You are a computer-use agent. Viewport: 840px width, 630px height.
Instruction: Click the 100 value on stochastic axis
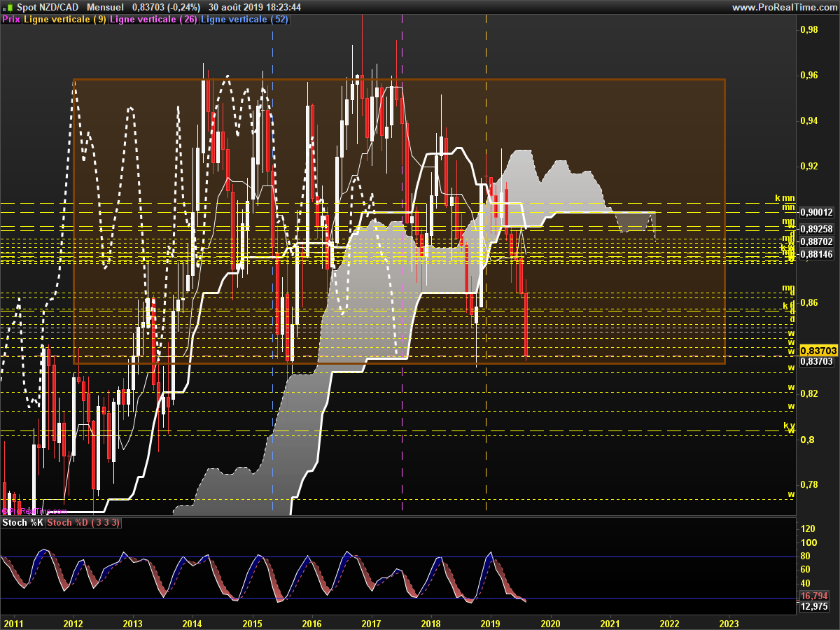808,542
